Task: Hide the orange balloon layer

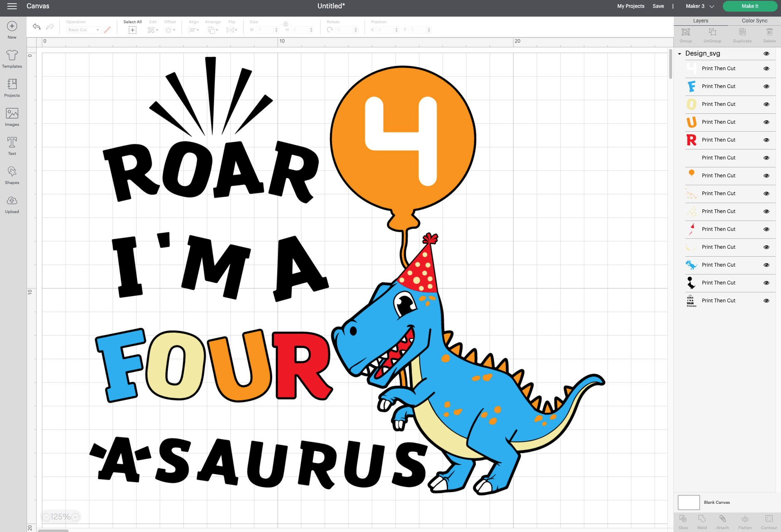Action: [766, 175]
